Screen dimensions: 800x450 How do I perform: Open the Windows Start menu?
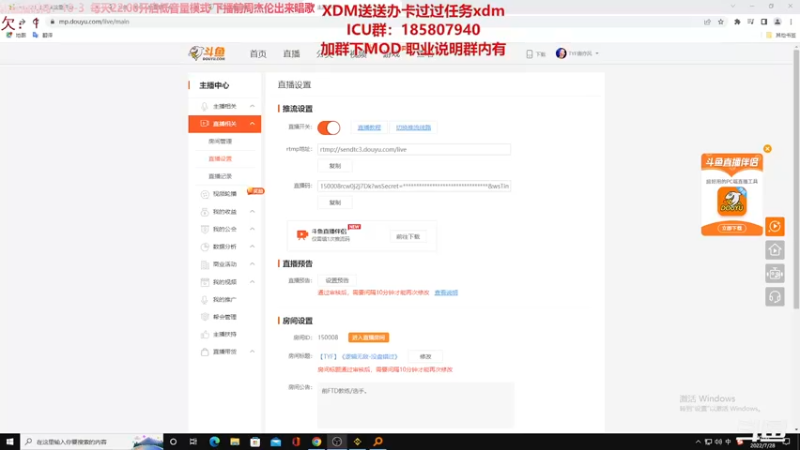click(10, 442)
